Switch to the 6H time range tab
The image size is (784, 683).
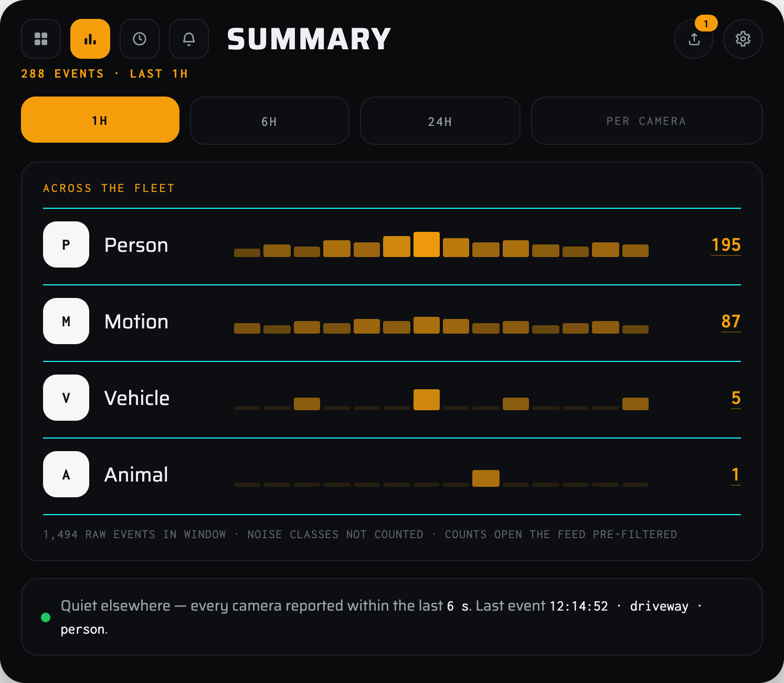(270, 121)
